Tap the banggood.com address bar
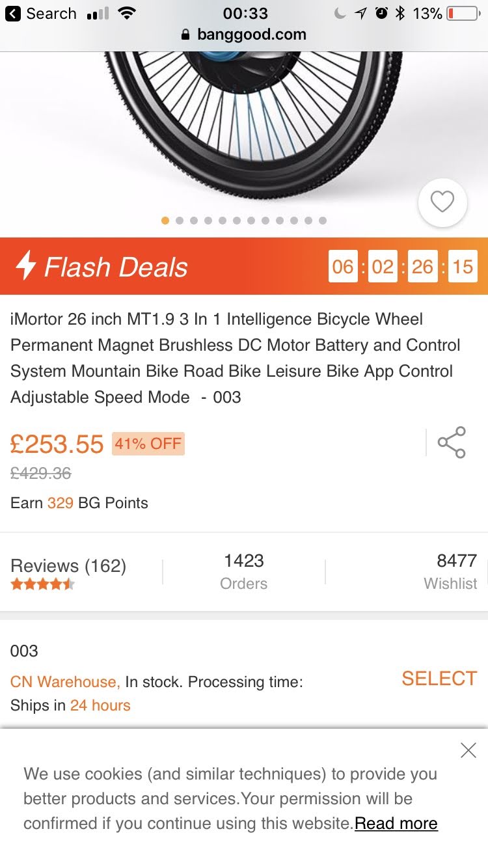 point(251,34)
